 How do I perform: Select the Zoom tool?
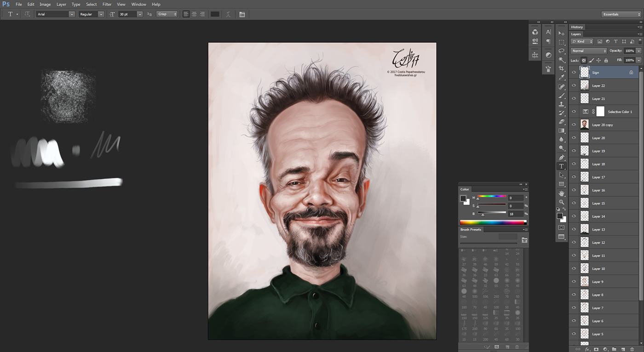(x=561, y=202)
